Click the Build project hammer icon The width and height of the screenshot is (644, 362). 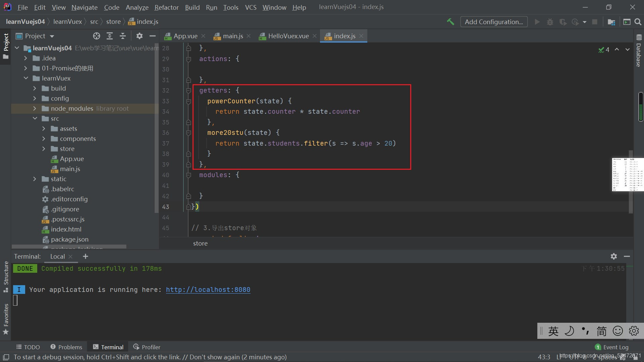point(450,22)
